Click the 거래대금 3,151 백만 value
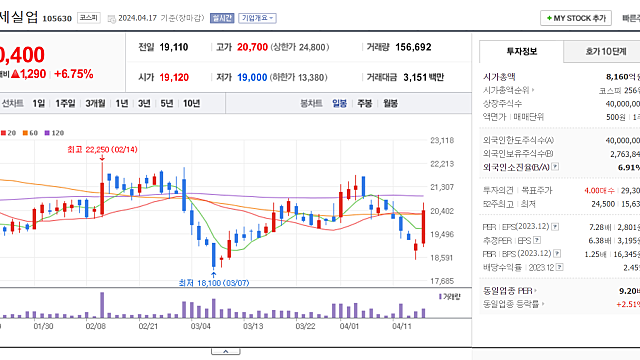The image size is (640, 360). 423,78
